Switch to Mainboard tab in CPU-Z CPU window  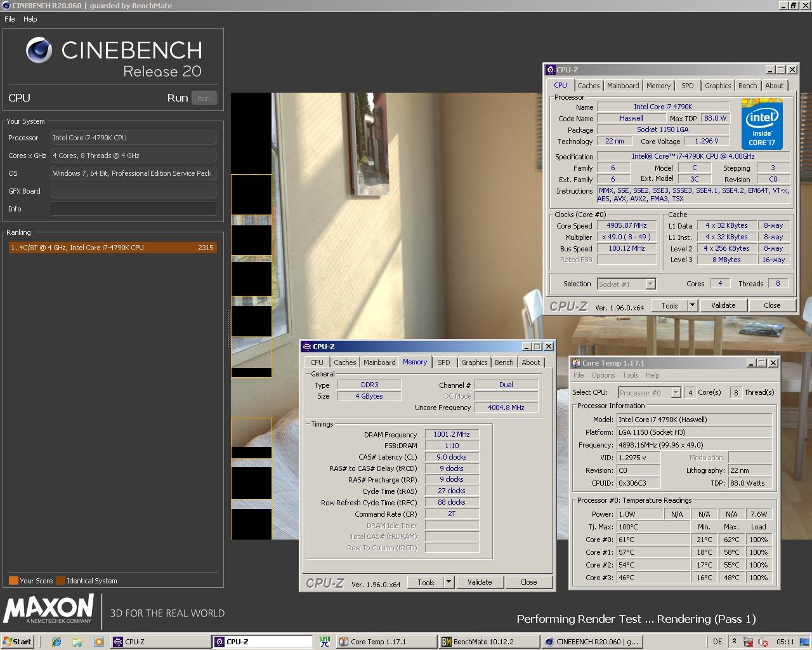623,86
